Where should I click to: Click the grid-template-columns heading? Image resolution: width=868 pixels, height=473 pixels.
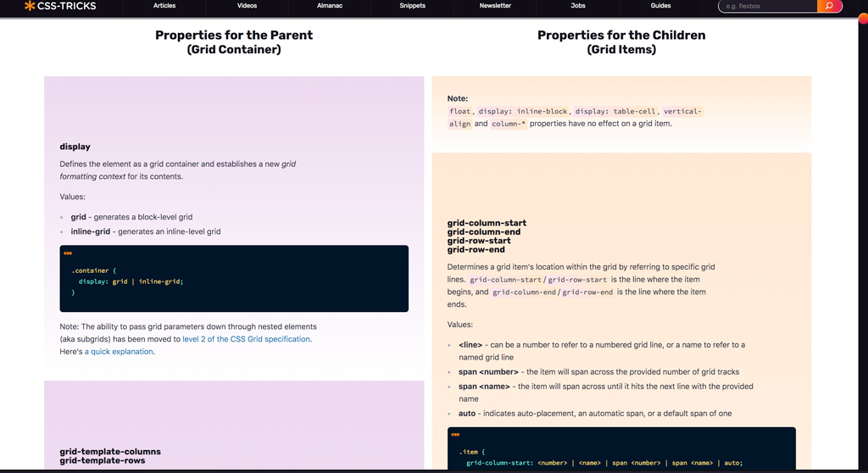click(110, 452)
